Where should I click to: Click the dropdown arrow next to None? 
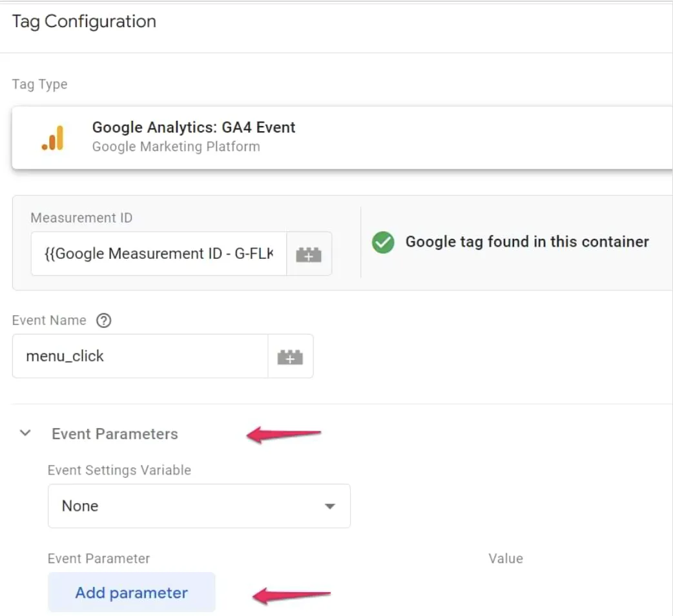click(329, 507)
